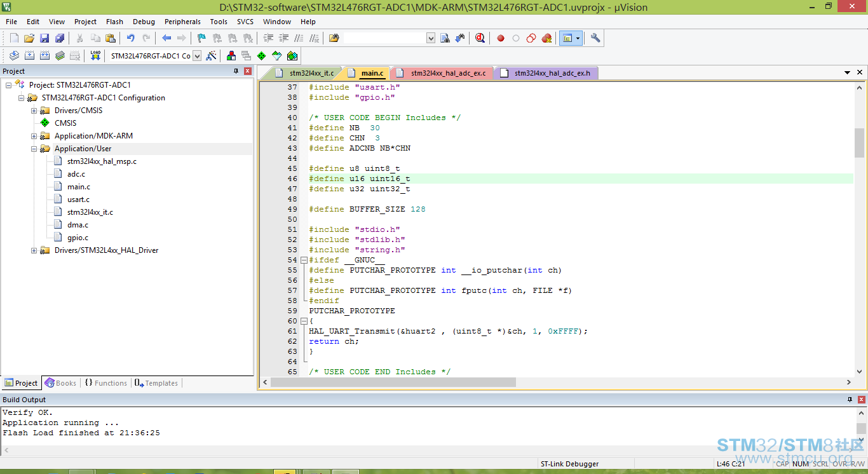Download code to flash with LOAD
This screenshot has width=868, height=474.
[95, 55]
